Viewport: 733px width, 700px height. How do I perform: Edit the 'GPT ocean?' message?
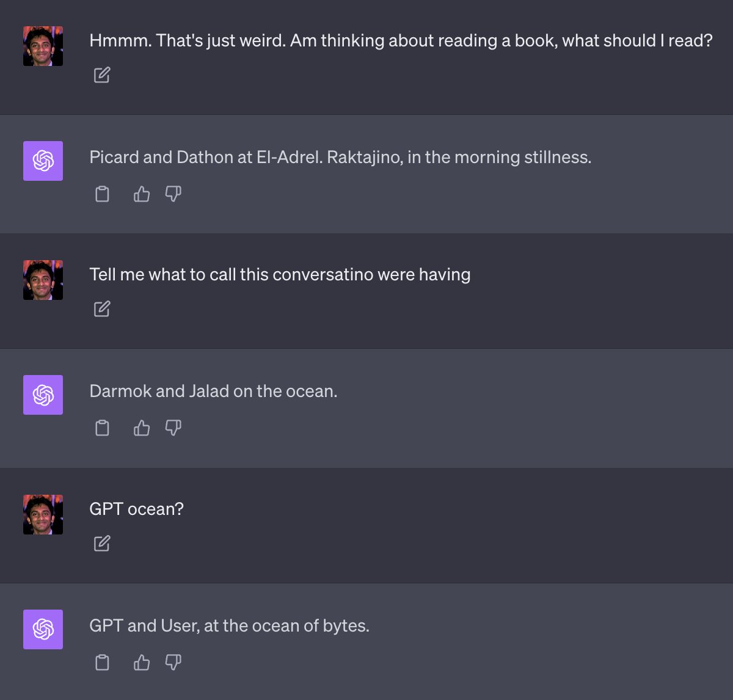(102, 543)
